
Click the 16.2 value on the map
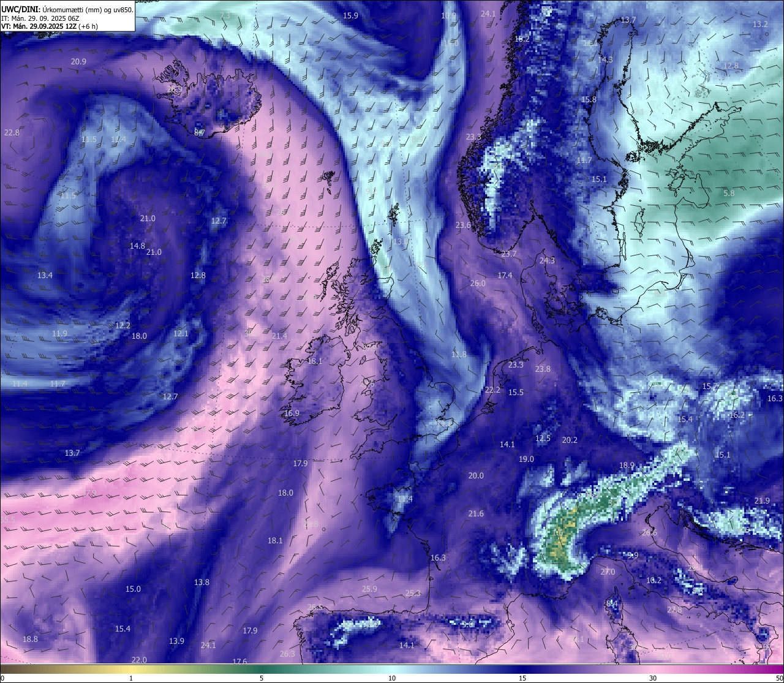(737, 415)
